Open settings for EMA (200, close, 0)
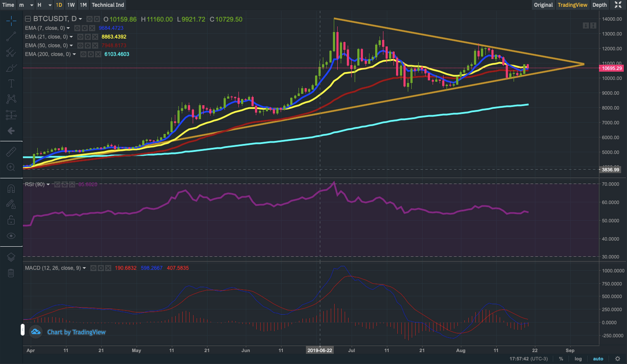This screenshot has width=627, height=364. [91, 54]
